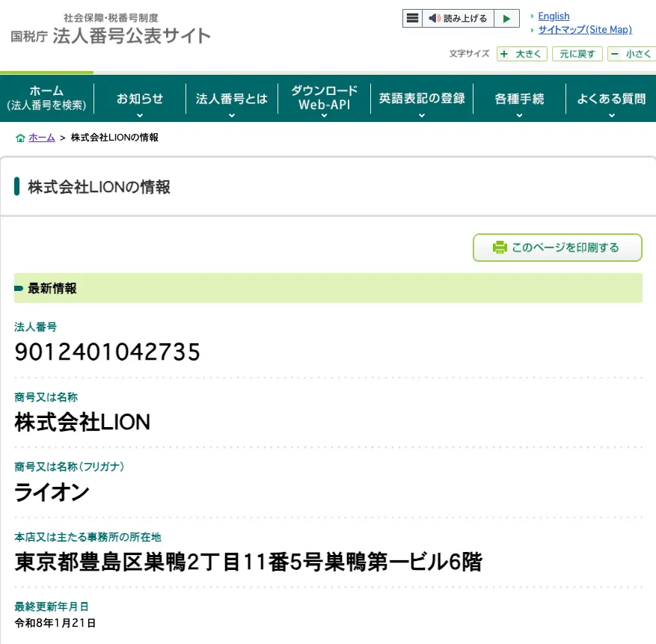Decrease text size with 小さく button
This screenshot has height=644, width=656.
pos(631,54)
